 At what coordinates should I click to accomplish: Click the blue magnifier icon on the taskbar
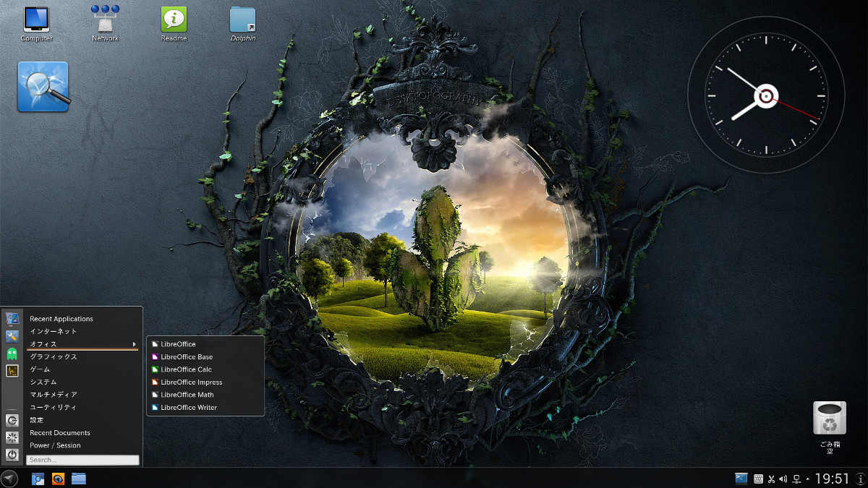[38, 478]
